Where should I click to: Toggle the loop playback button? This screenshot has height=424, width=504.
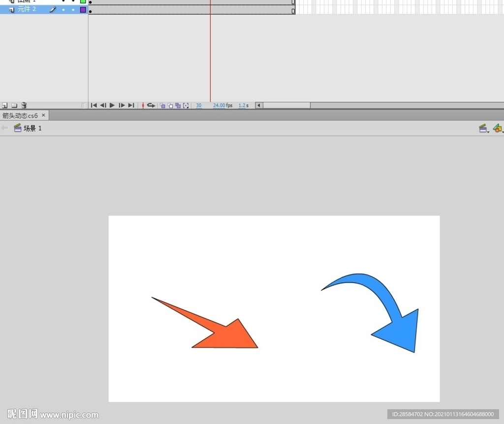(151, 105)
